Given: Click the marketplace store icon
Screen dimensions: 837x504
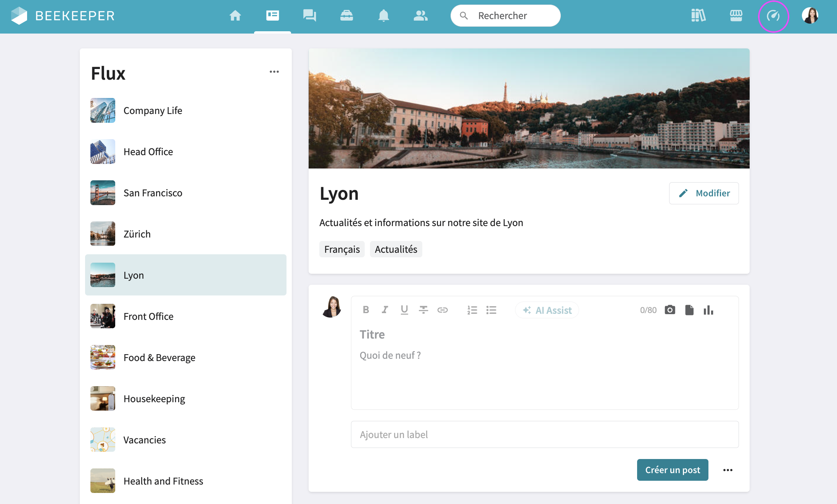Looking at the screenshot, I should [736, 16].
